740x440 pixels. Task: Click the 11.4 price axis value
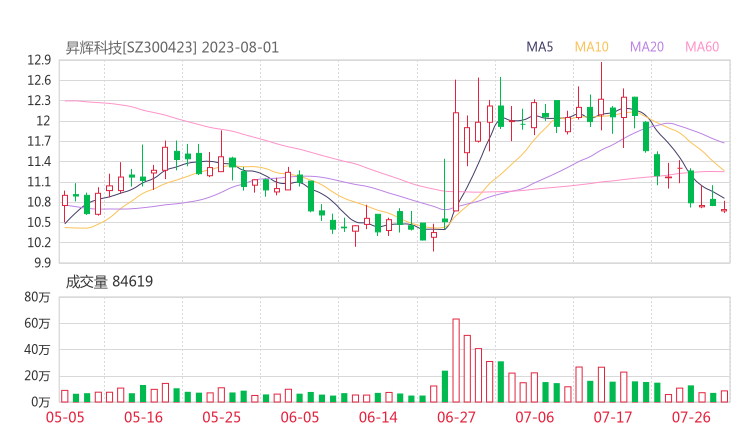(x=39, y=161)
